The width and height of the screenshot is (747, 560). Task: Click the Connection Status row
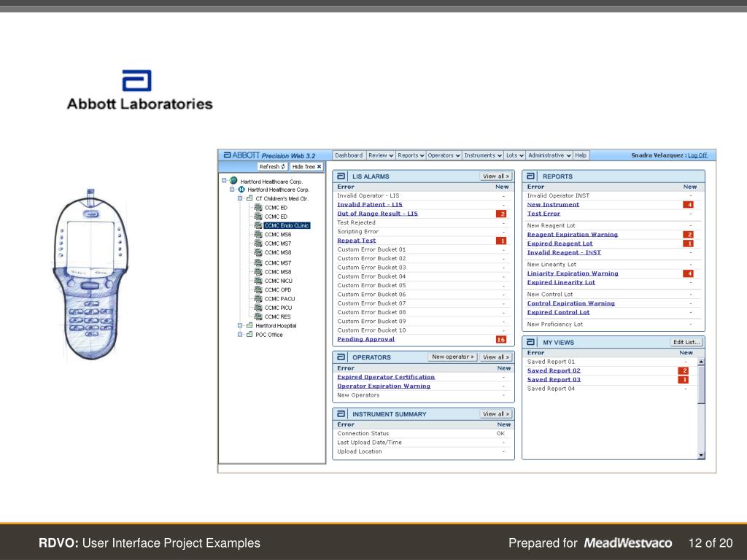pyautogui.click(x=422, y=433)
